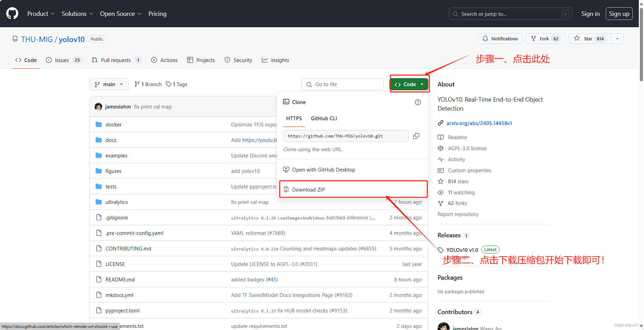Open the AGPL-3.0 license link
The width and height of the screenshot is (644, 330).
(467, 148)
